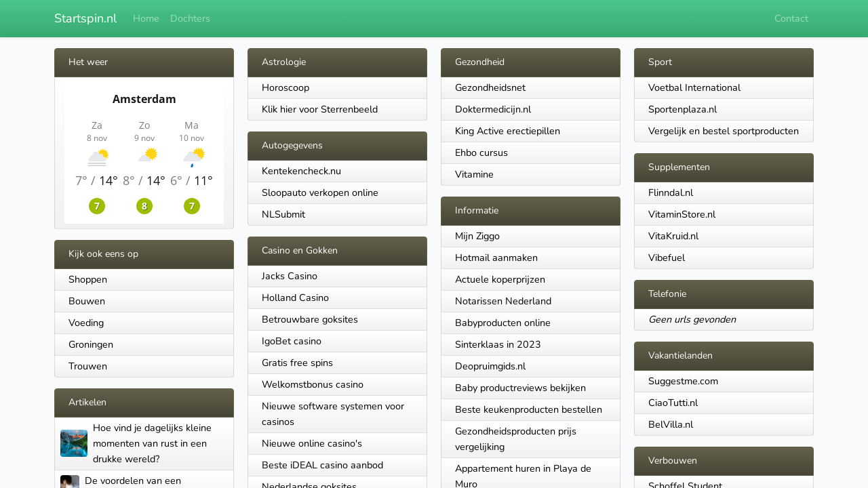Open the Dochters menu item
This screenshot has width=868, height=488.
pyautogui.click(x=190, y=18)
